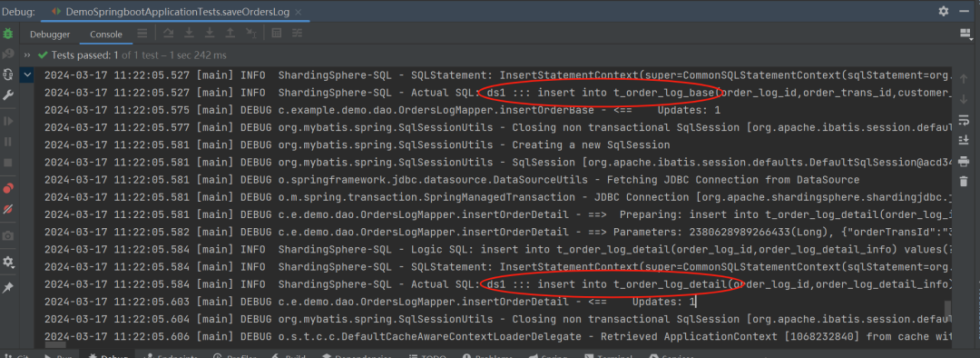Viewport: 980px width, 358px height.
Task: Click 'Updates: 1' on insertOrderBase line
Action: (x=690, y=110)
